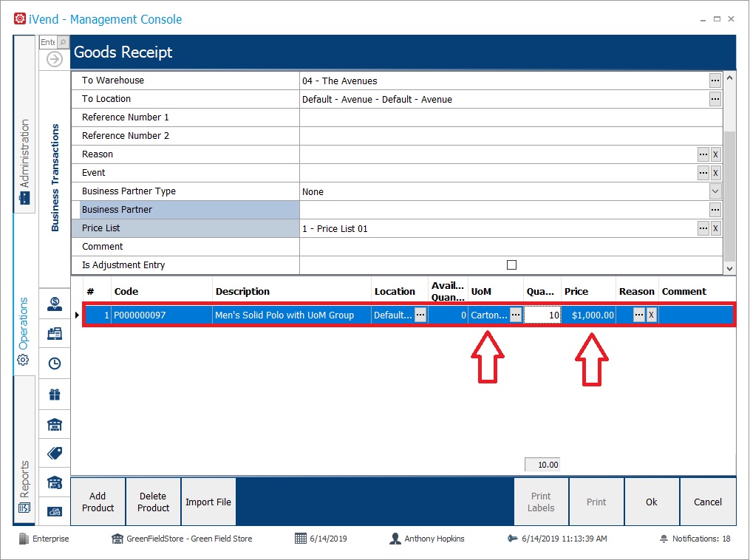Click the Comment input field
This screenshot has height=560, width=750.
coord(511,247)
